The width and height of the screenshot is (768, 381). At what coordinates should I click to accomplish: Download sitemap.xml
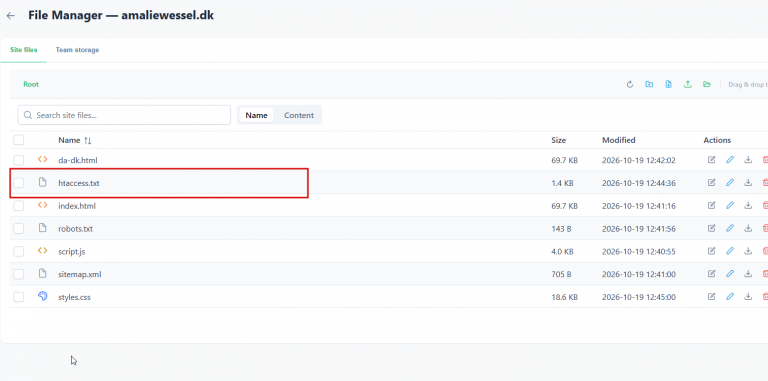coord(748,274)
